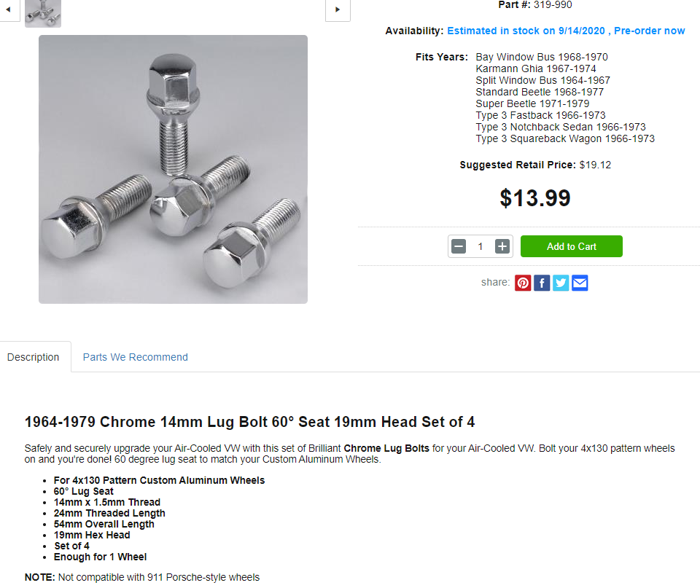Share the product via email icon
700x588 pixels.
tap(580, 283)
